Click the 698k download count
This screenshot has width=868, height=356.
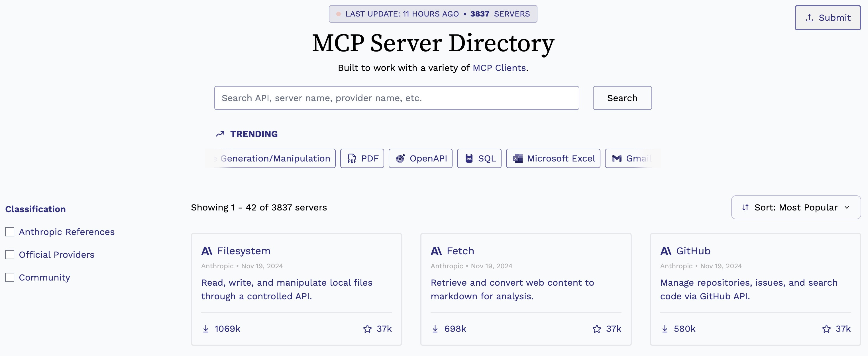[x=455, y=329]
